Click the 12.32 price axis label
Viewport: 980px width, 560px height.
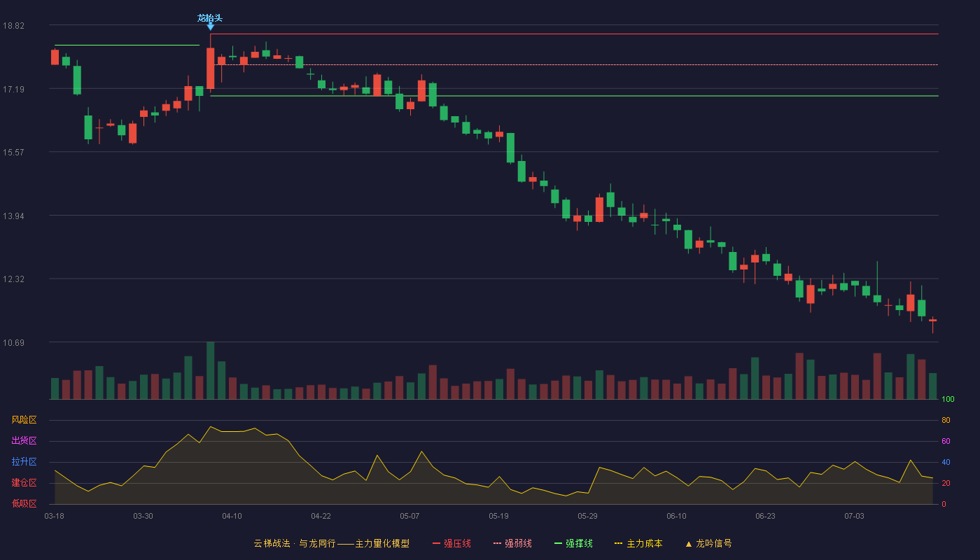[x=13, y=279]
